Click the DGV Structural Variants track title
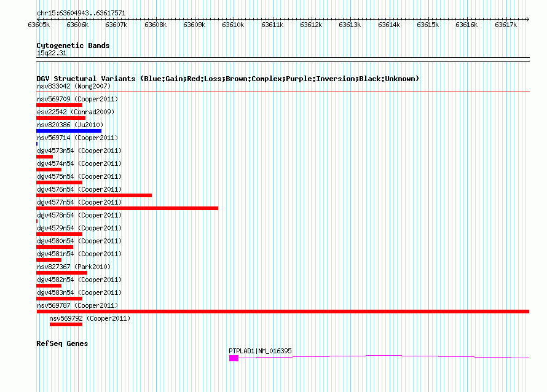The height and width of the screenshot is (392, 547). pyautogui.click(x=228, y=79)
